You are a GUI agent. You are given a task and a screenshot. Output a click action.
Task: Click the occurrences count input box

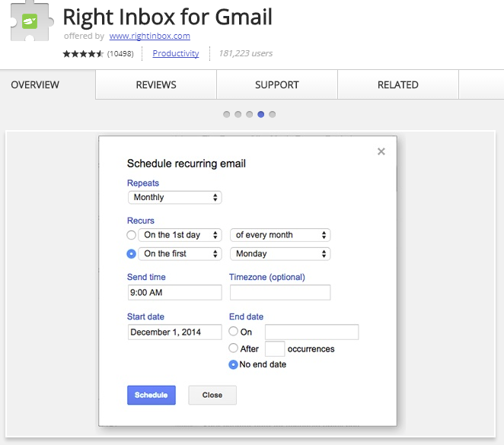tap(275, 348)
